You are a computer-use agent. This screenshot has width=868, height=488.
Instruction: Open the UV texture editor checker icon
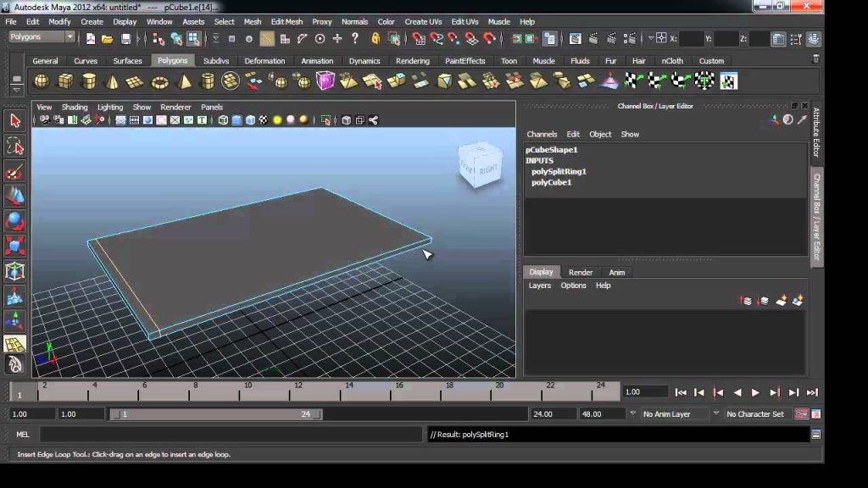[728, 81]
